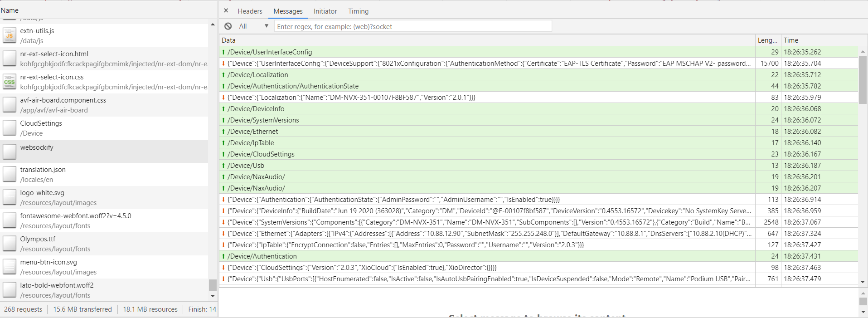
Task: Click the translation.json file icon
Action: [10, 174]
